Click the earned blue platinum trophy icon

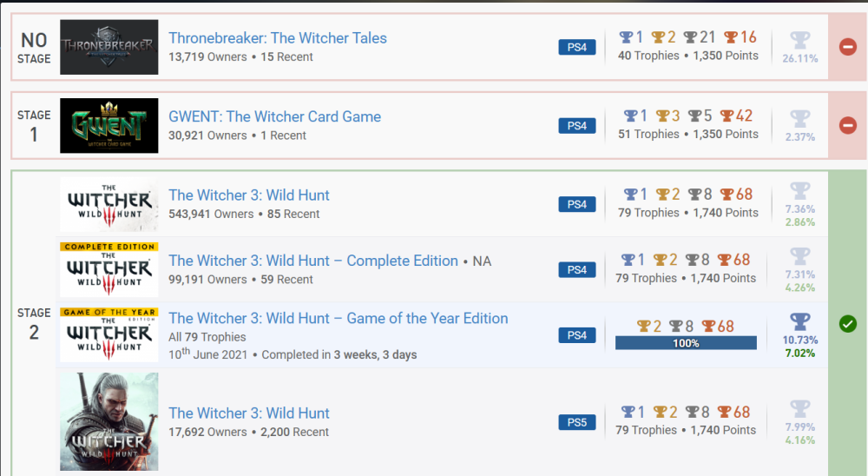(799, 322)
